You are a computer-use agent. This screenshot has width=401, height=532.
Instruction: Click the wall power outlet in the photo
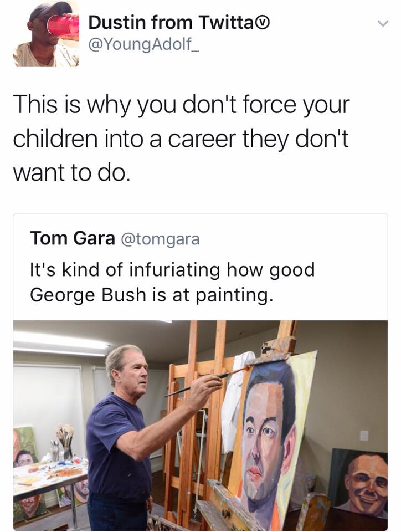(364, 436)
